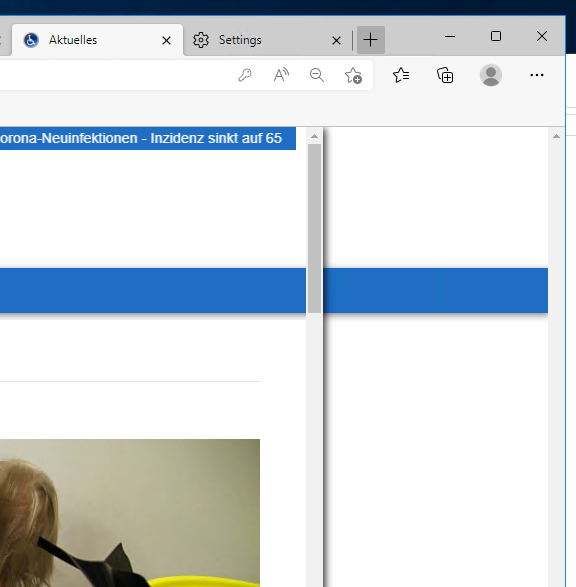This screenshot has width=576, height=587.
Task: Open the Favorites list
Action: (401, 75)
